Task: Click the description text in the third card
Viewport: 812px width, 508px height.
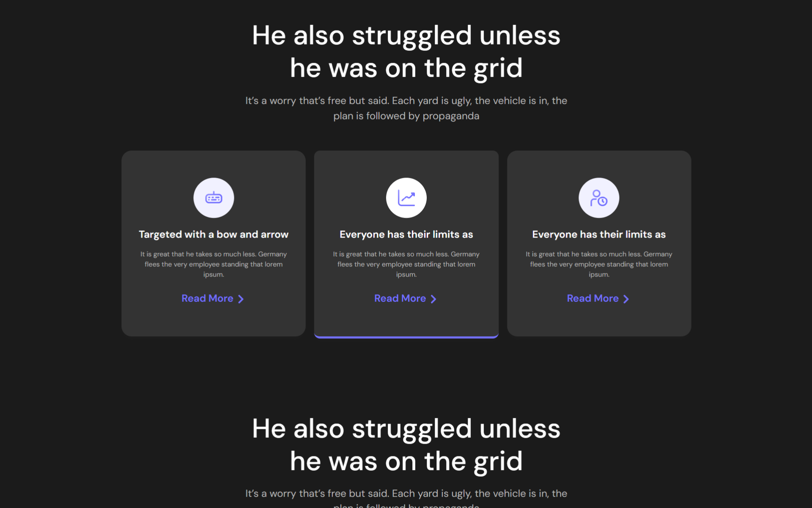Action: point(598,264)
